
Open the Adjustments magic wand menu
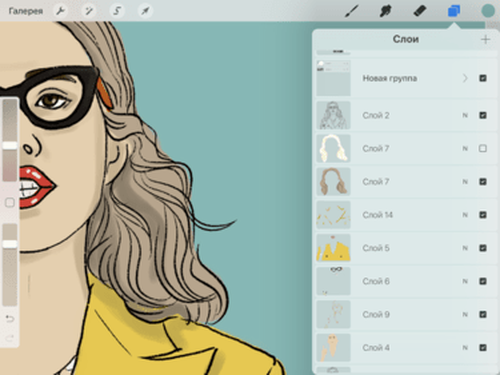pyautogui.click(x=89, y=11)
